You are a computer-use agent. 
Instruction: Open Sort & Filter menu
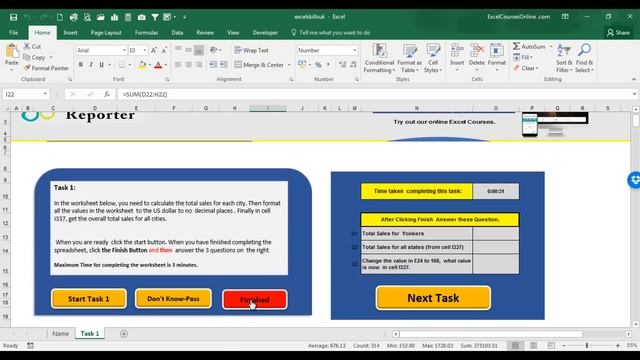564,58
